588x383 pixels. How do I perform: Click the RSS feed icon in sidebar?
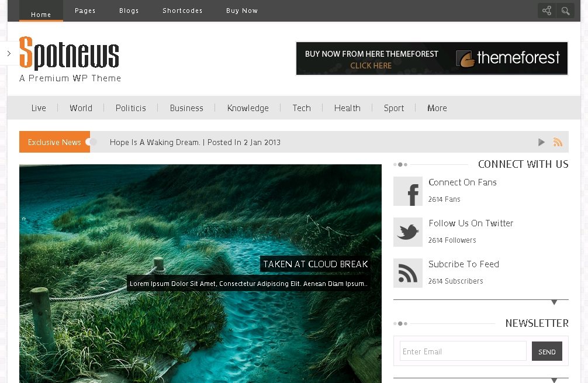[x=407, y=273]
